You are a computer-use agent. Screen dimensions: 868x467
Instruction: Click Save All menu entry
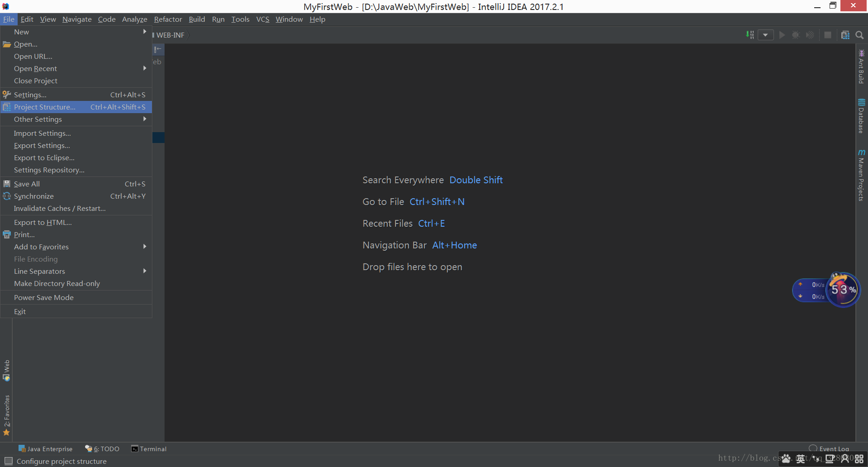(76, 184)
